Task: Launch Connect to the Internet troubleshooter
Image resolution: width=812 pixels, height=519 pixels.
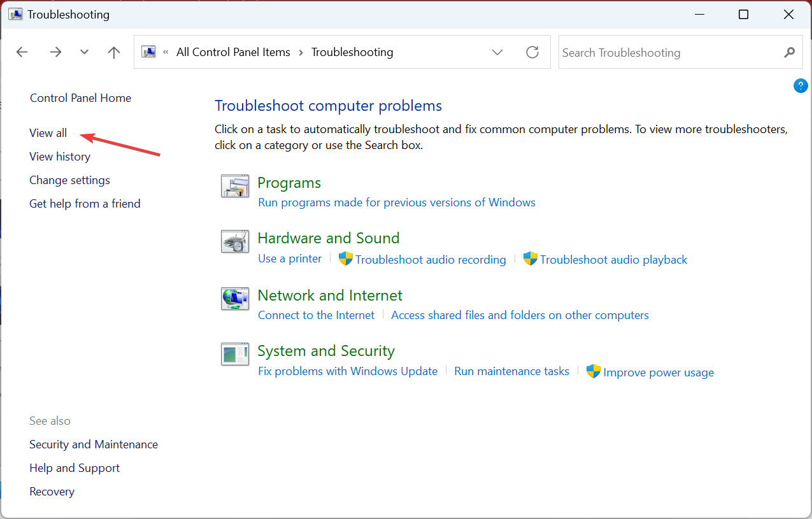Action: [x=317, y=315]
